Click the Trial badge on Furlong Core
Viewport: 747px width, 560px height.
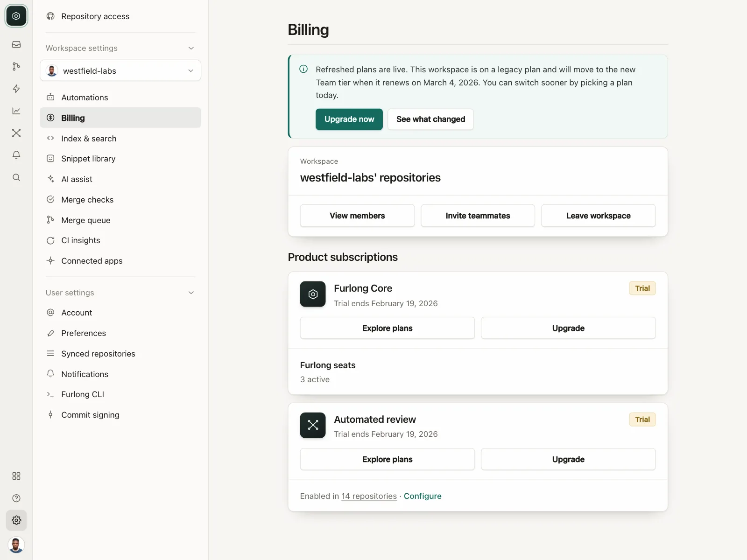click(642, 288)
